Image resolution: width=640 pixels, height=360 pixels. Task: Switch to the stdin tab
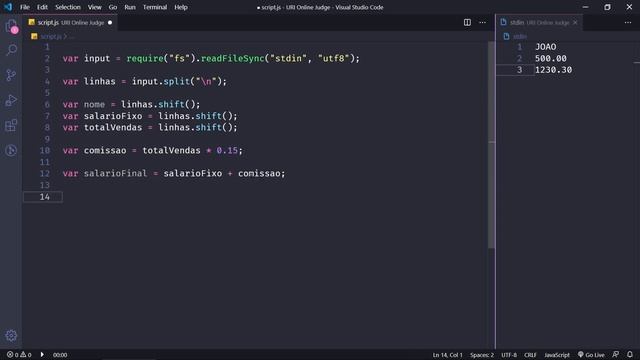pyautogui.click(x=538, y=22)
